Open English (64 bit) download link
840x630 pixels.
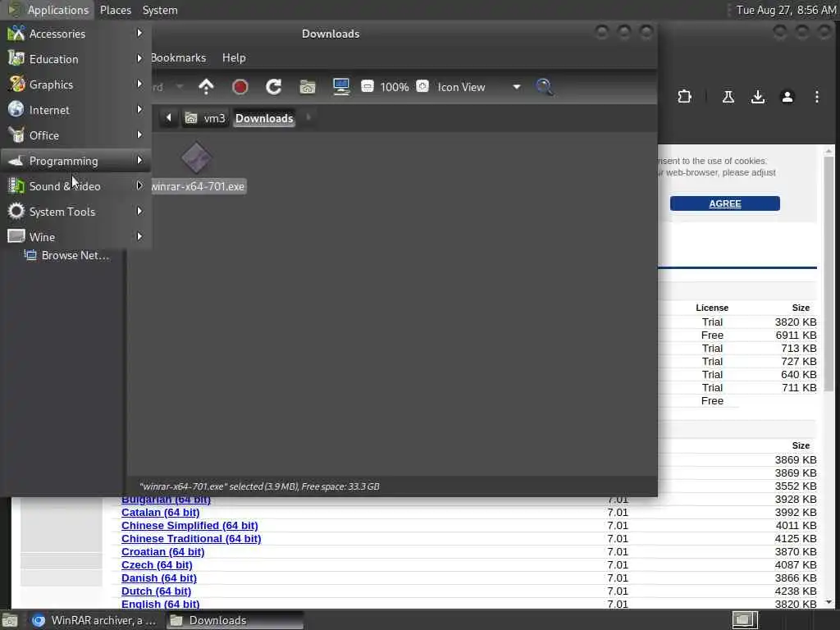161,604
